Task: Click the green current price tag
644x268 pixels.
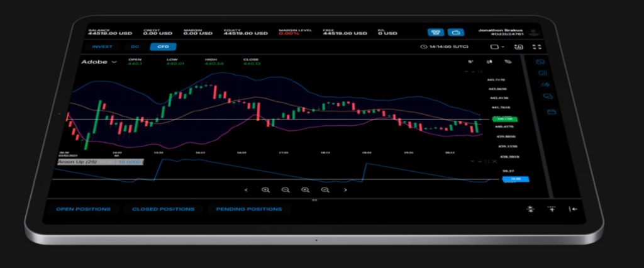Action: tap(504, 119)
